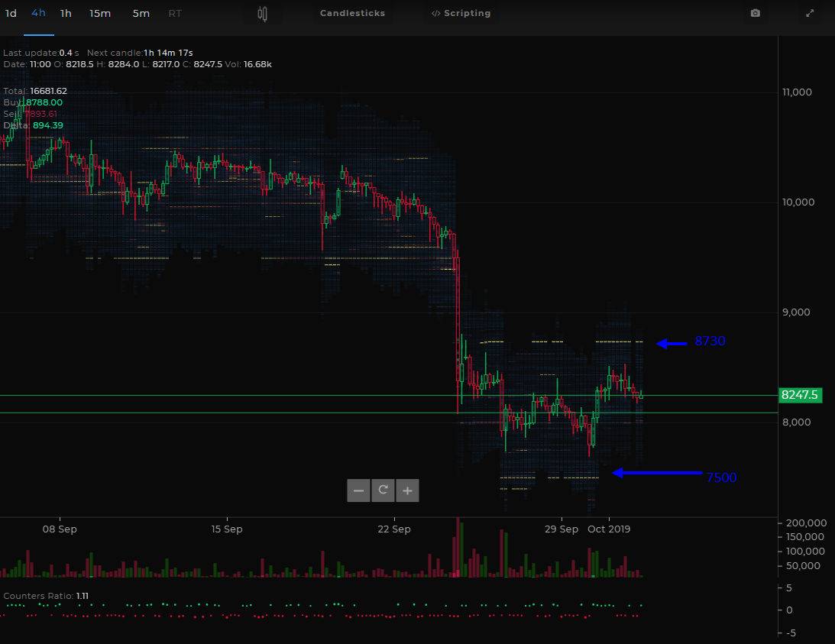Viewport: 835px width, 644px height.
Task: Zoom in with the plus button
Action: click(x=407, y=490)
